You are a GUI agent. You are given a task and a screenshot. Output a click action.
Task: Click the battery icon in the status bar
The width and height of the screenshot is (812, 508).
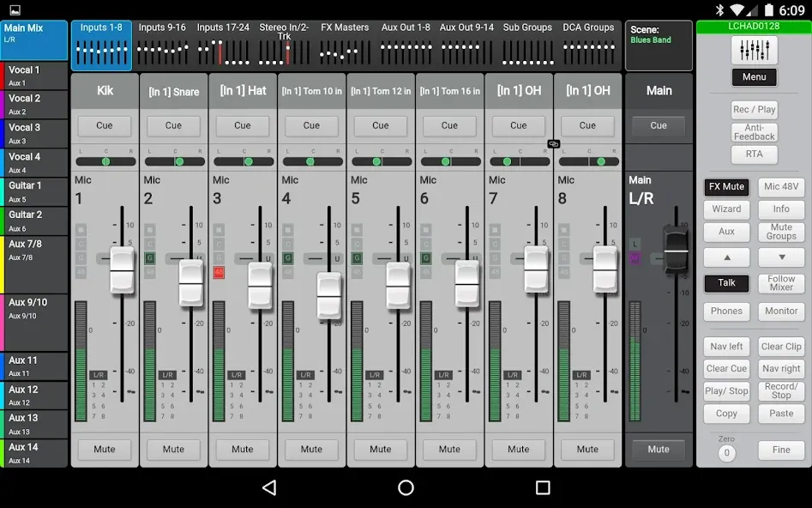click(x=769, y=9)
